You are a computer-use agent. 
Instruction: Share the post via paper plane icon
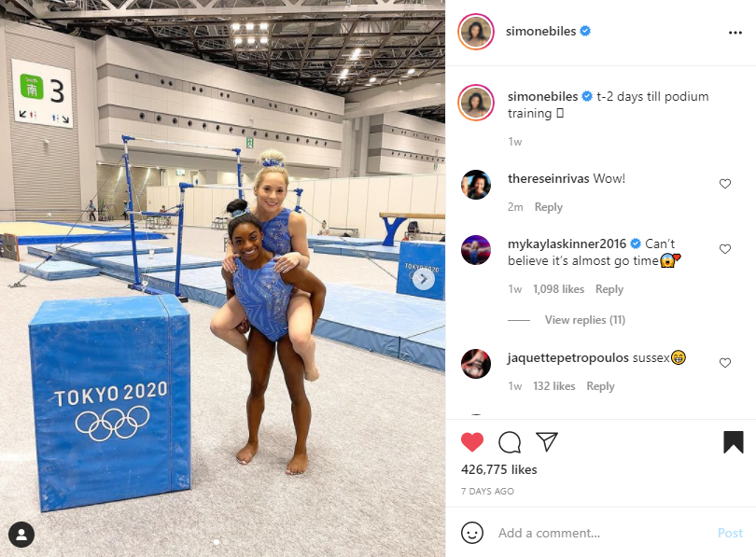547,441
